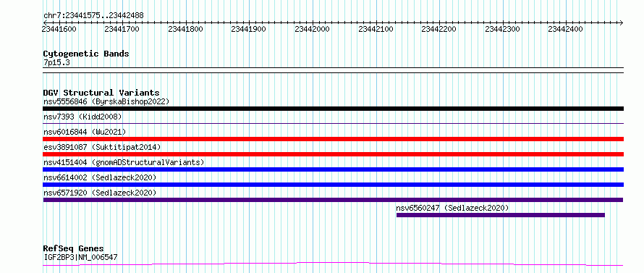Click ruler position 23441900

(x=248, y=29)
